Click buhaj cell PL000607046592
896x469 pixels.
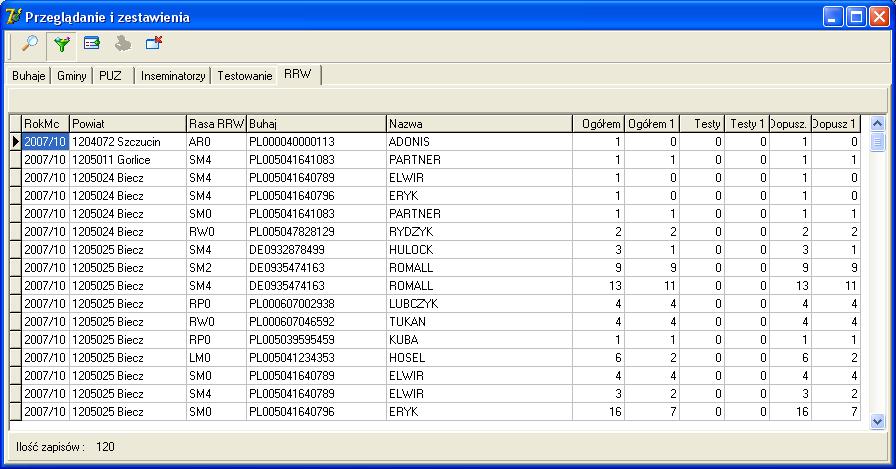point(317,322)
